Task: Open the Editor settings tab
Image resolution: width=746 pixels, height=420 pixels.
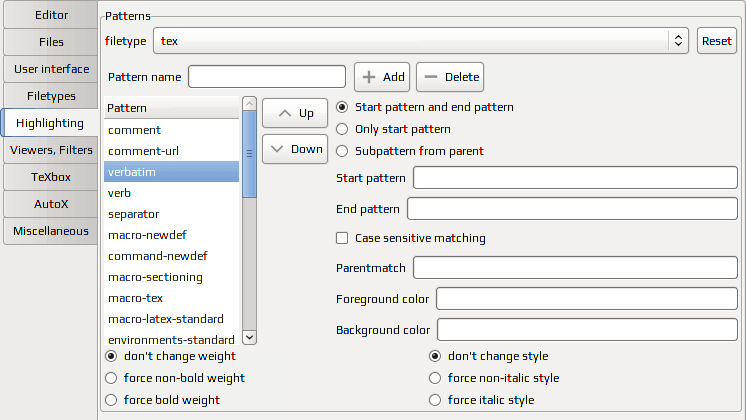Action: click(51, 15)
